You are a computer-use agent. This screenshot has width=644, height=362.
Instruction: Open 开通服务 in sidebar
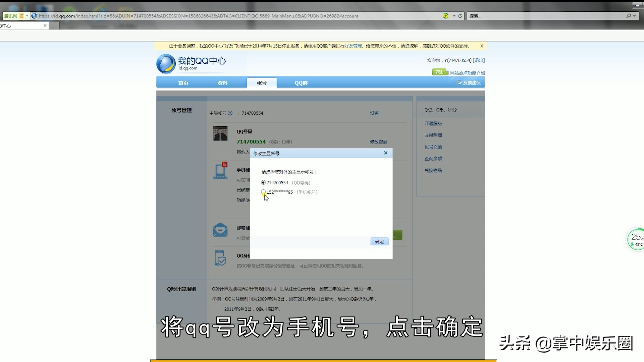click(x=433, y=123)
